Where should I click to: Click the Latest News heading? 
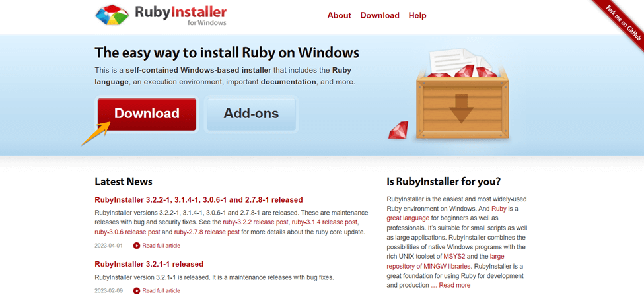click(124, 181)
